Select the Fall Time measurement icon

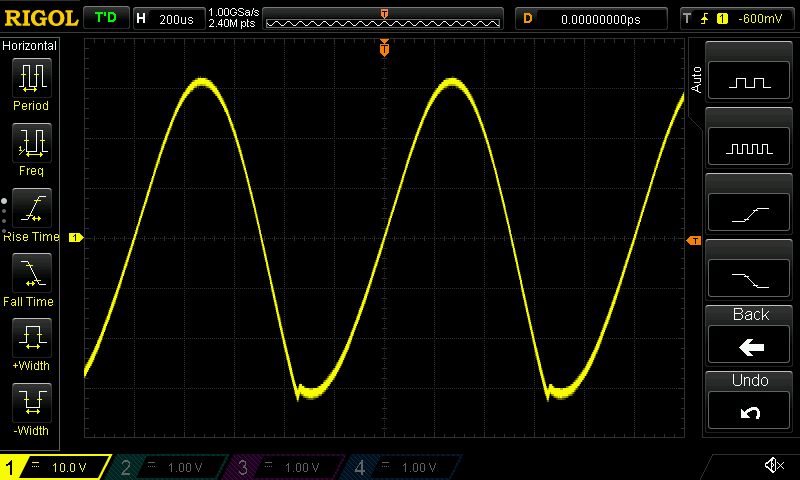32,272
